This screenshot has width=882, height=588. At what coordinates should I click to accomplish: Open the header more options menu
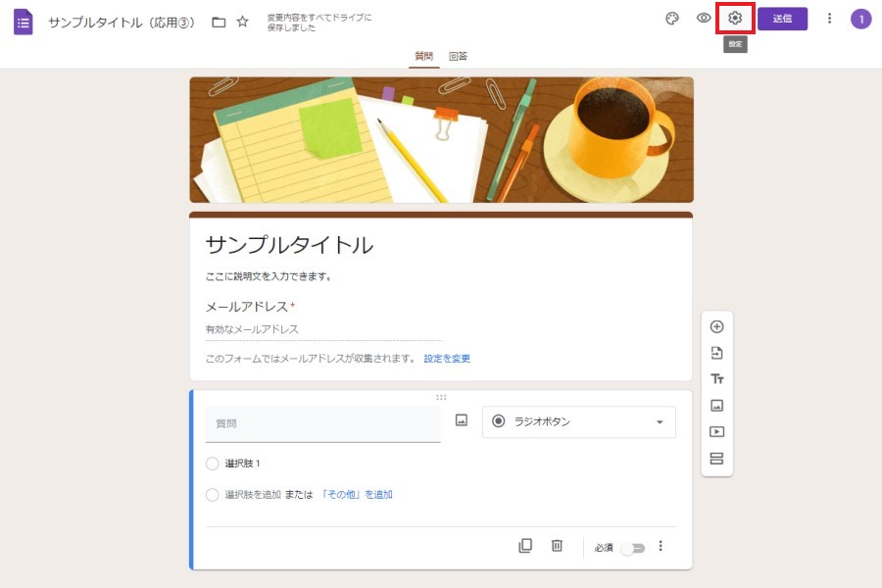tap(830, 19)
